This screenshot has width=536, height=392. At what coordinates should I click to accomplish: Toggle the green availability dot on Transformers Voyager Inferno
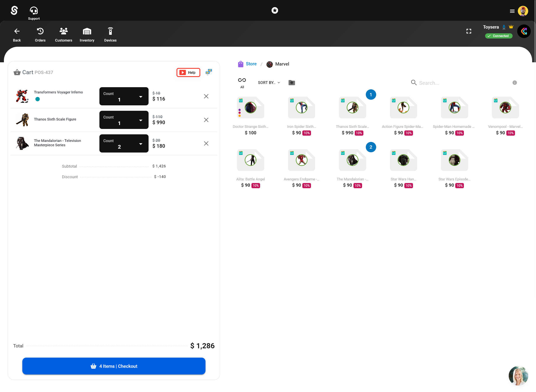[x=37, y=99]
